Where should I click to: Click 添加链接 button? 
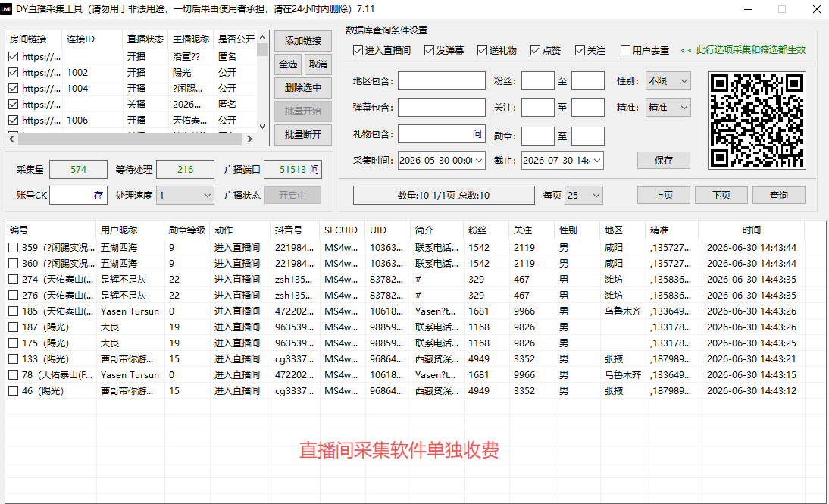pyautogui.click(x=303, y=41)
